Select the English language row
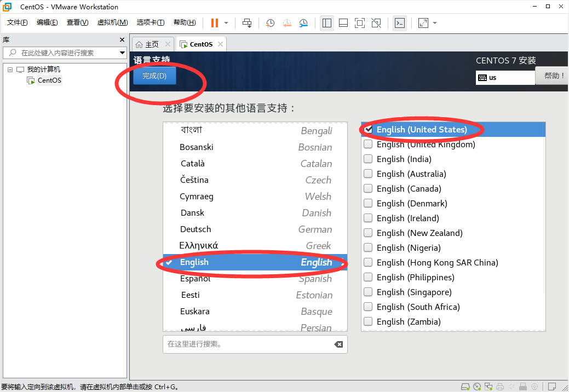This screenshot has width=569, height=392. pos(255,262)
